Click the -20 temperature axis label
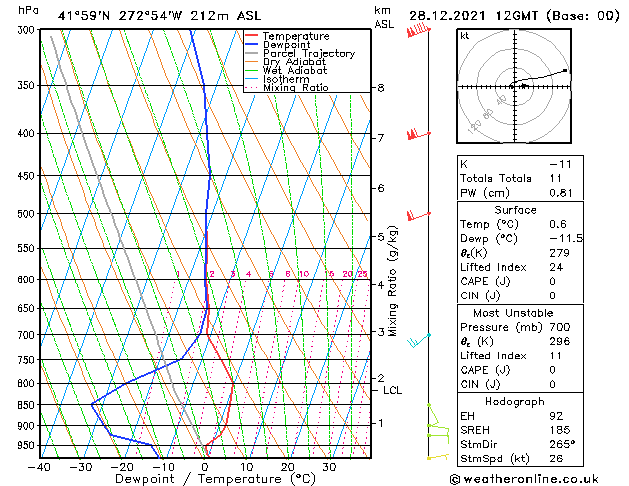629x486 pixels. point(122,467)
